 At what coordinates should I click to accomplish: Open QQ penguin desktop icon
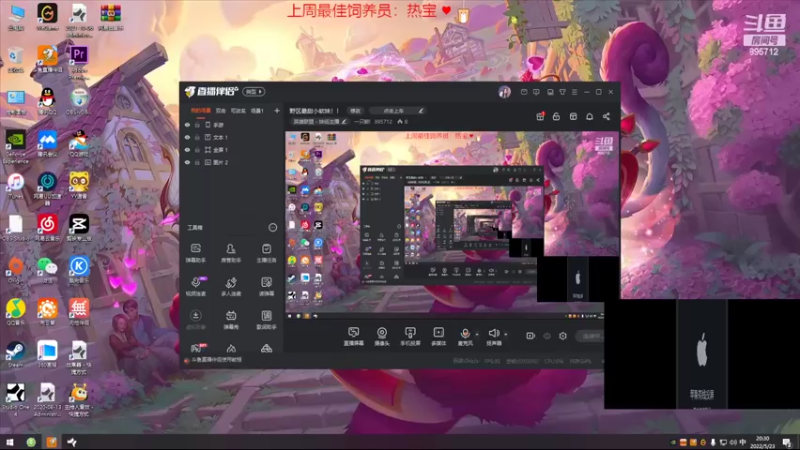pos(47,100)
